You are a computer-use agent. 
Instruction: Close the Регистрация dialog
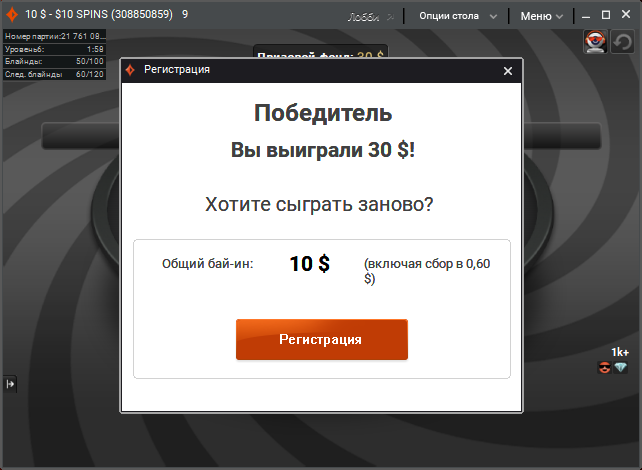click(x=508, y=71)
